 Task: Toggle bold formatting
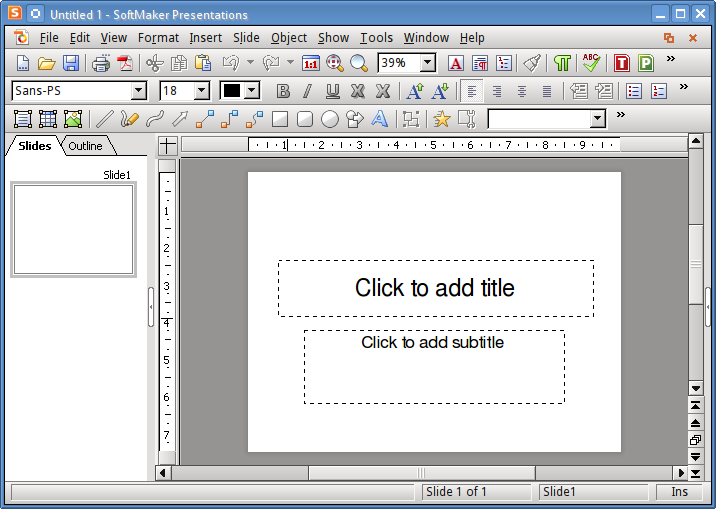(283, 91)
